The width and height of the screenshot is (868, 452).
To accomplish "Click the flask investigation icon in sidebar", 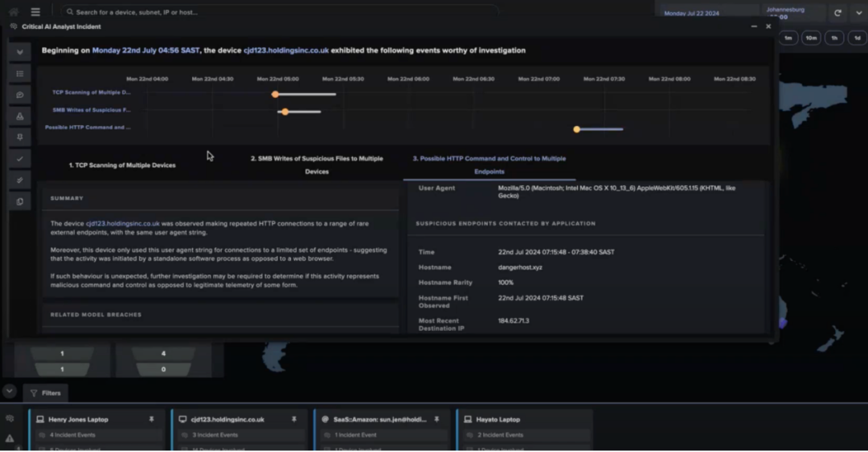I will click(20, 116).
